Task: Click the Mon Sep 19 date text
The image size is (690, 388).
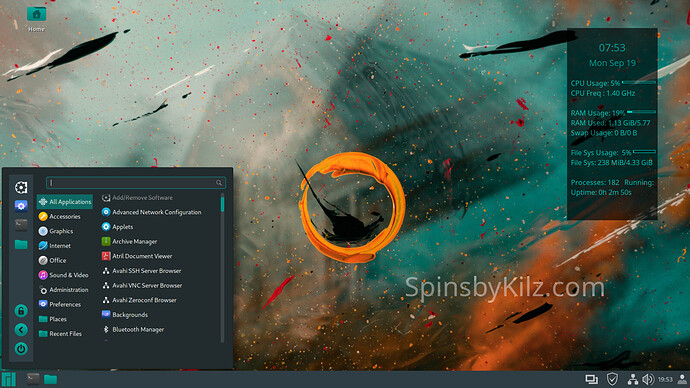Action: 612,63
